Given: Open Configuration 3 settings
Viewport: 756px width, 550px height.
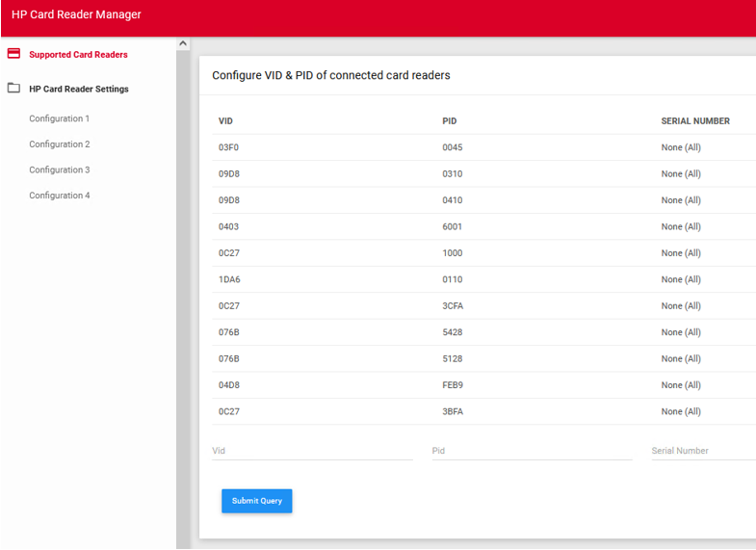Looking at the screenshot, I should coord(59,170).
